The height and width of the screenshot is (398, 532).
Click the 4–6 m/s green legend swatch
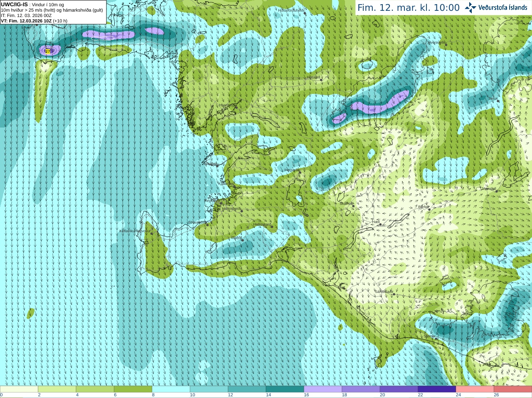pos(95,389)
